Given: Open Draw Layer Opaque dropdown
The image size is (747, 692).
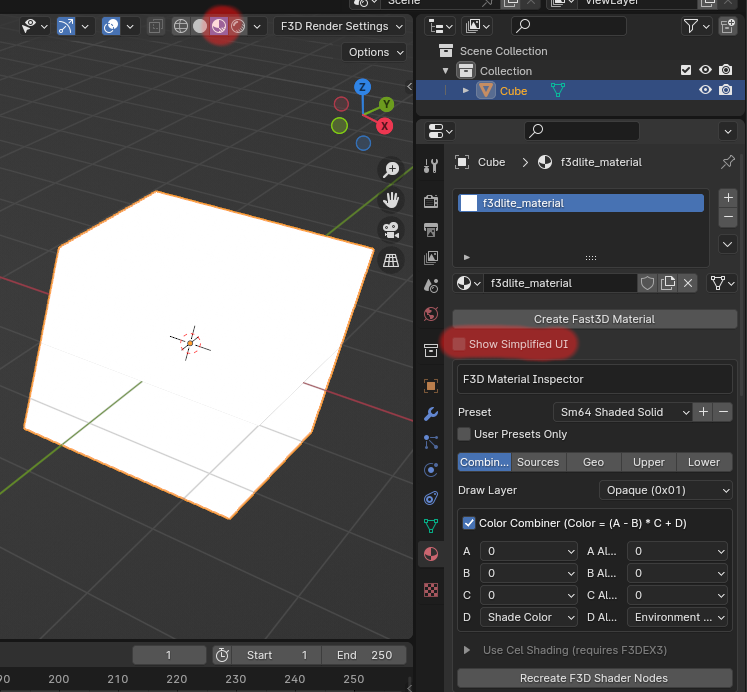Looking at the screenshot, I should [666, 490].
